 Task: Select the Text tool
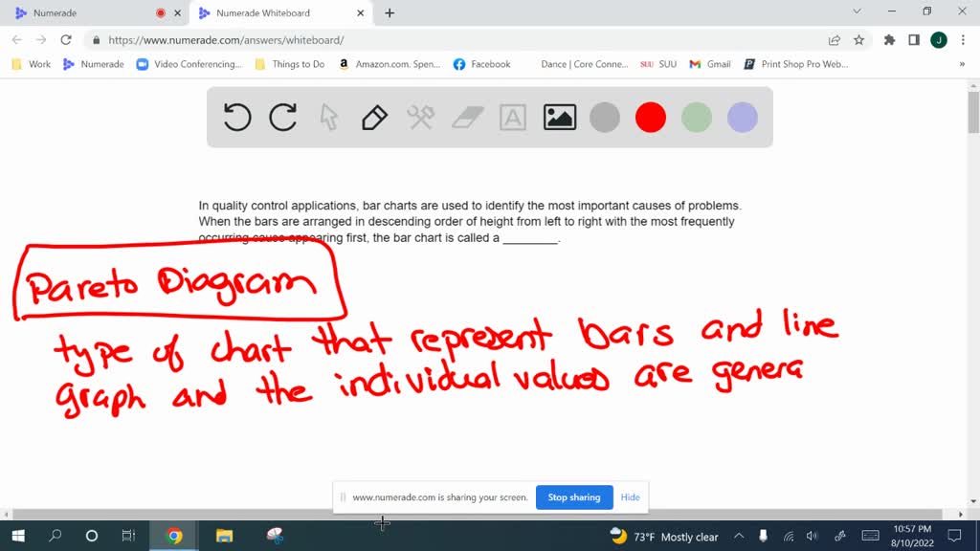(513, 117)
